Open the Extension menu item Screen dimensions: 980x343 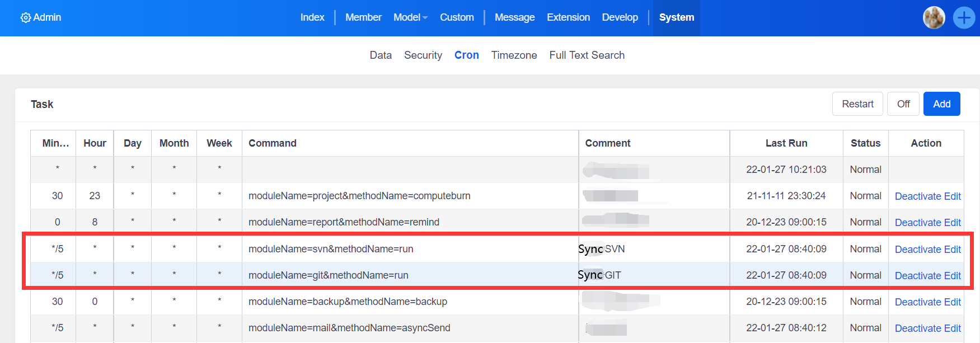pos(568,18)
